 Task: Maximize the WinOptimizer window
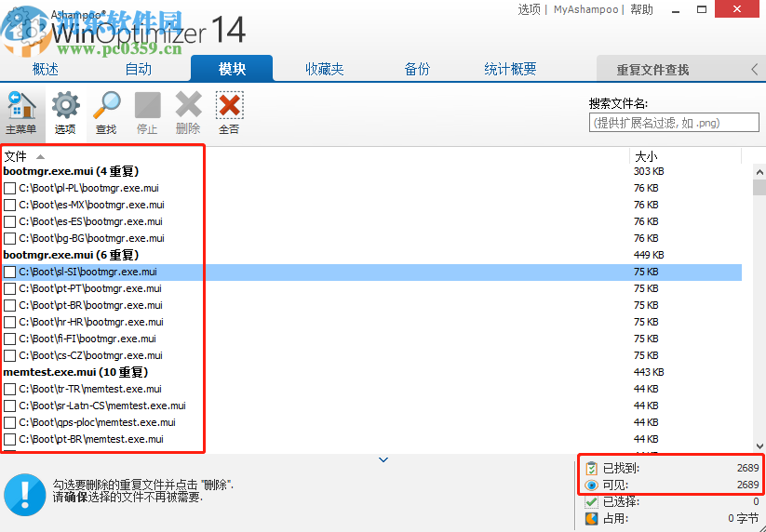(702, 9)
